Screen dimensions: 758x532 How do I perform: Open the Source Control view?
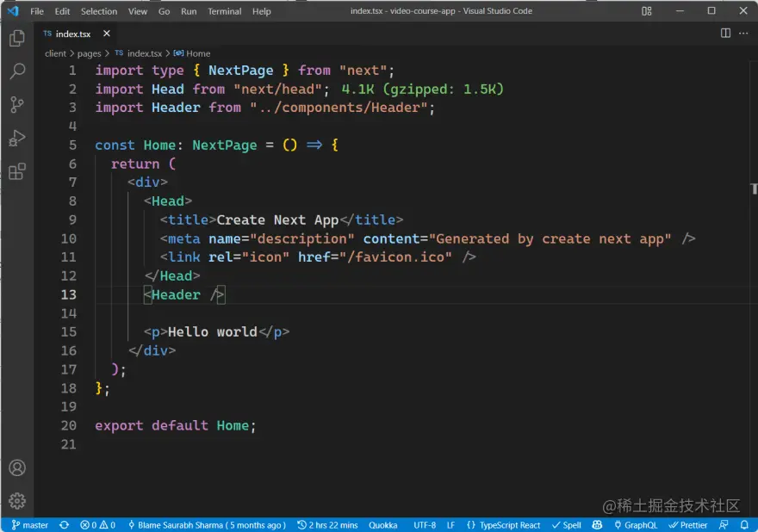[17, 104]
